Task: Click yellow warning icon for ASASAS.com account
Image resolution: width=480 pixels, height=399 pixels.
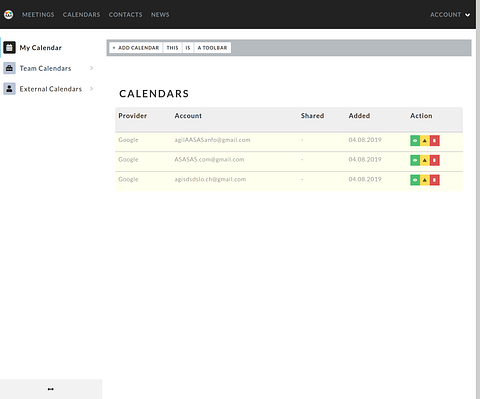Action: coord(425,160)
